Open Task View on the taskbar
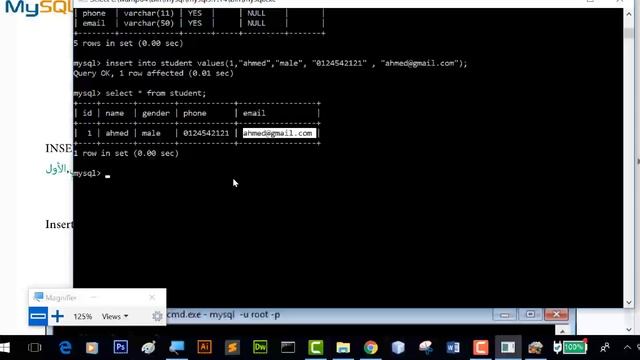The width and height of the screenshot is (640, 360). point(35,348)
